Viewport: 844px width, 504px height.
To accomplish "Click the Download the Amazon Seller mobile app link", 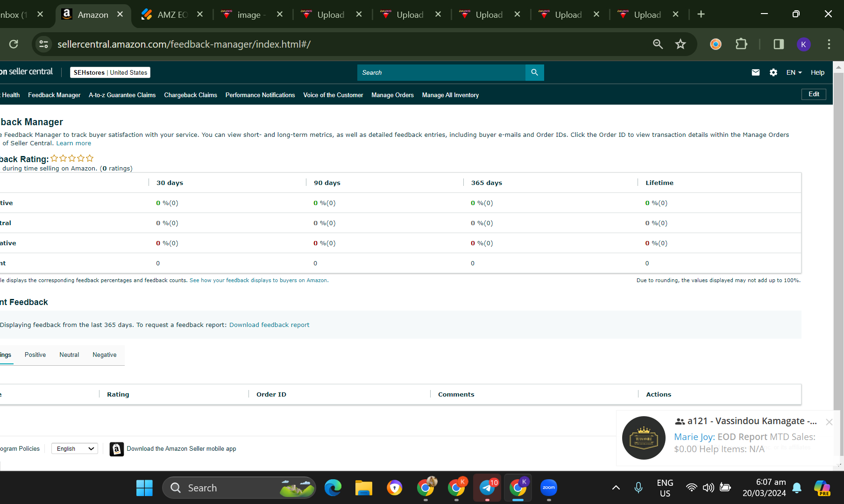I will 181,449.
